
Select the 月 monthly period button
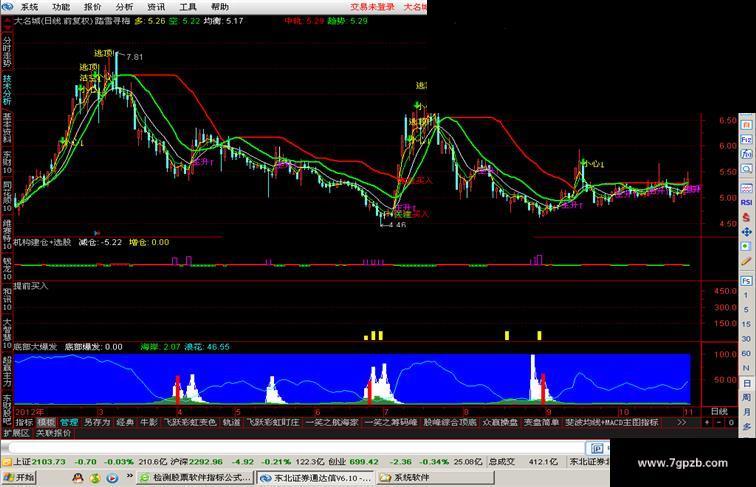click(746, 412)
